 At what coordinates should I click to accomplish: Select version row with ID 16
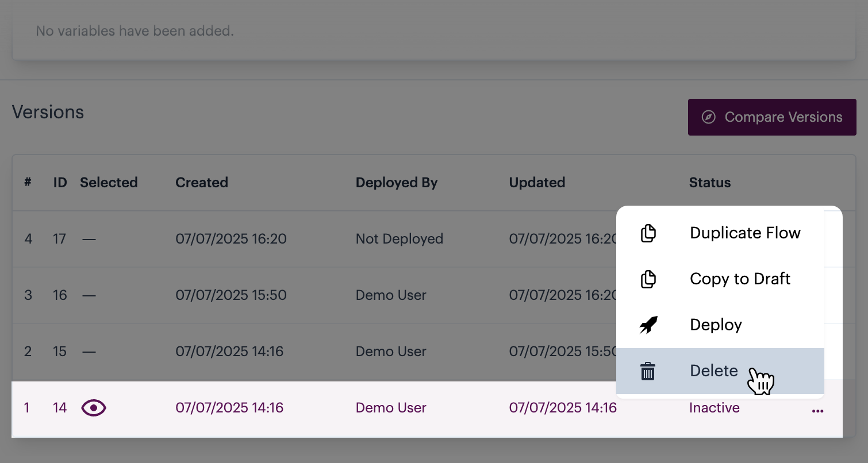[x=231, y=295]
